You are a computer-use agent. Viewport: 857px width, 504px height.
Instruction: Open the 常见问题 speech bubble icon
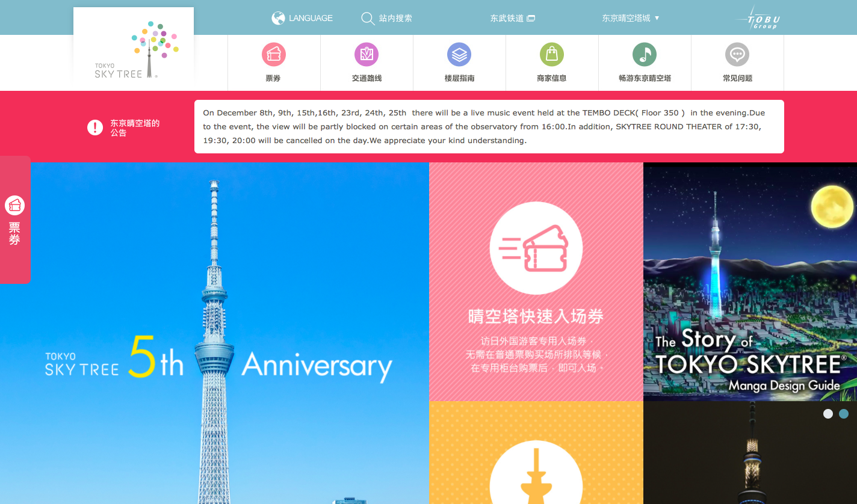click(x=737, y=54)
